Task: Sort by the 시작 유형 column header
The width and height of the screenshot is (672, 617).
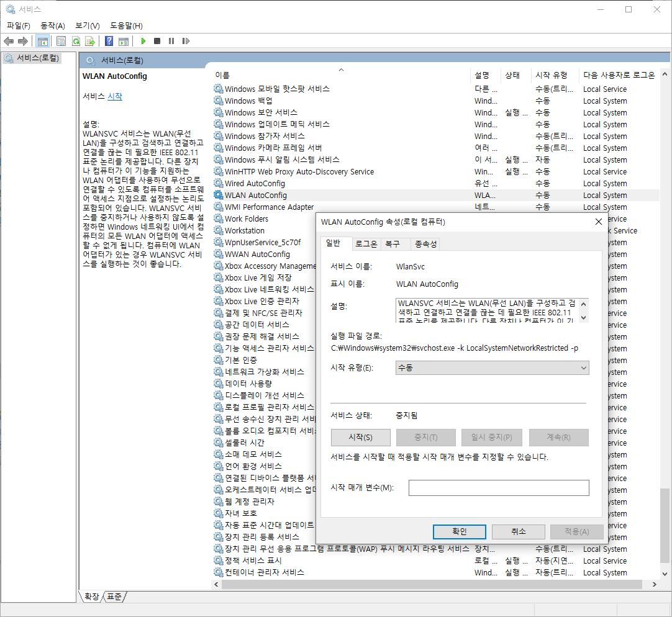Action: tap(555, 75)
